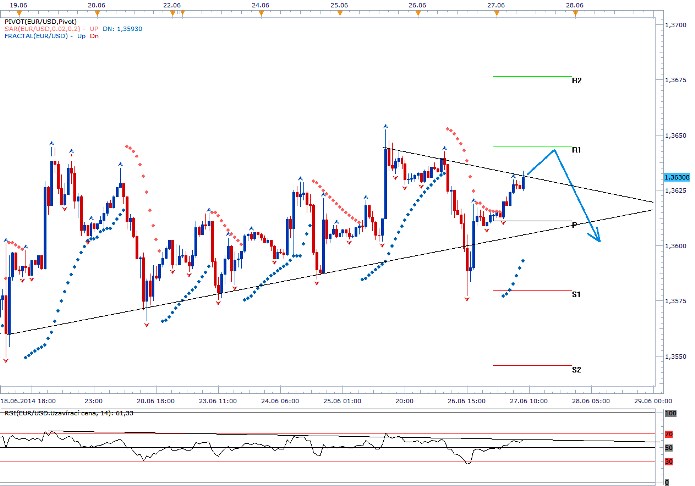Click the 28.06 date marker on top timeline
The width and height of the screenshot is (695, 486).
tap(574, 5)
